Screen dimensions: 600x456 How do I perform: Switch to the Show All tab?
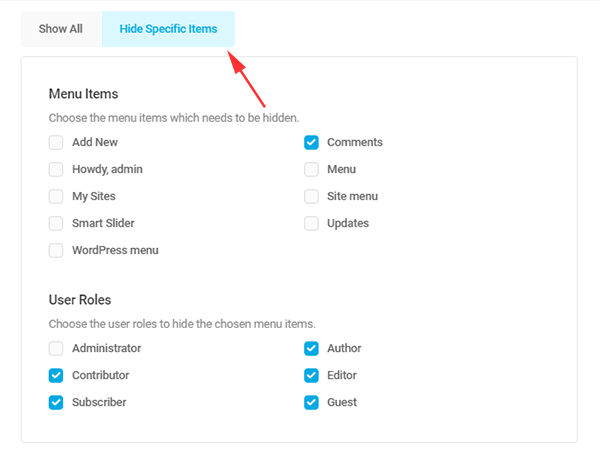[60, 29]
